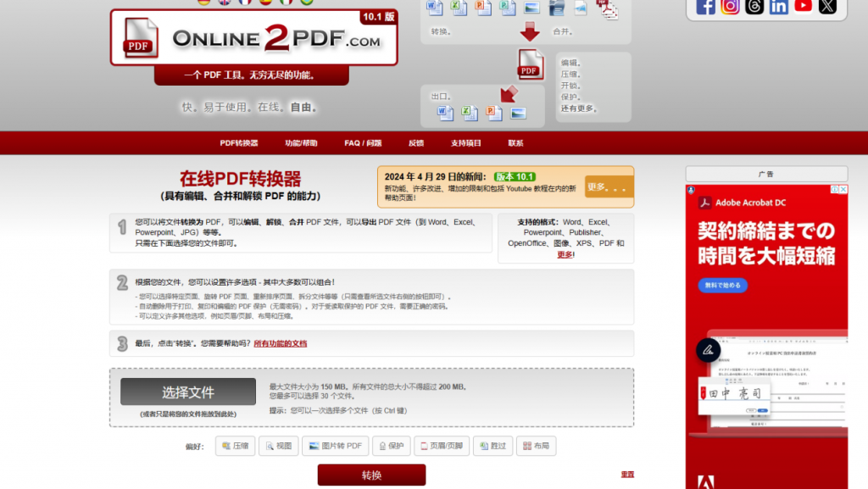The width and height of the screenshot is (868, 489).
Task: Click the 10.1 版 badge on the logo
Action: point(379,17)
